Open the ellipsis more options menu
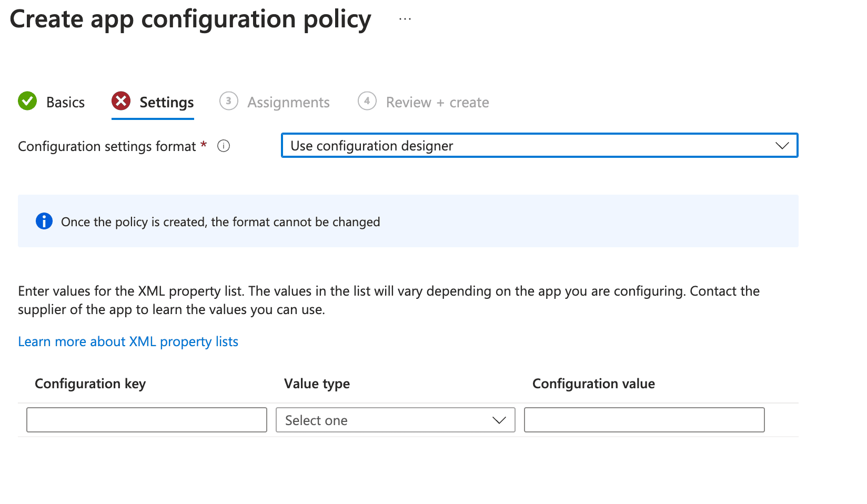The width and height of the screenshot is (867, 504). click(x=405, y=19)
